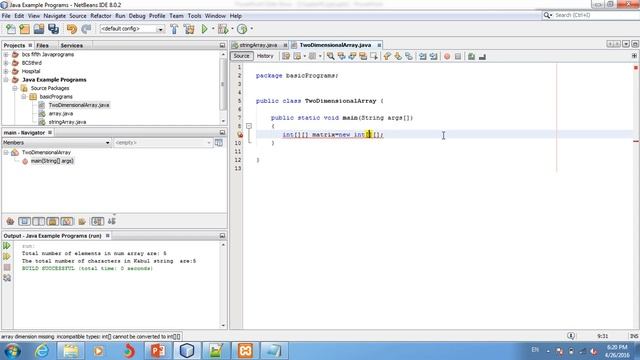Click the Save All toolbar icon
This screenshot has height=360, width=640.
53,29
